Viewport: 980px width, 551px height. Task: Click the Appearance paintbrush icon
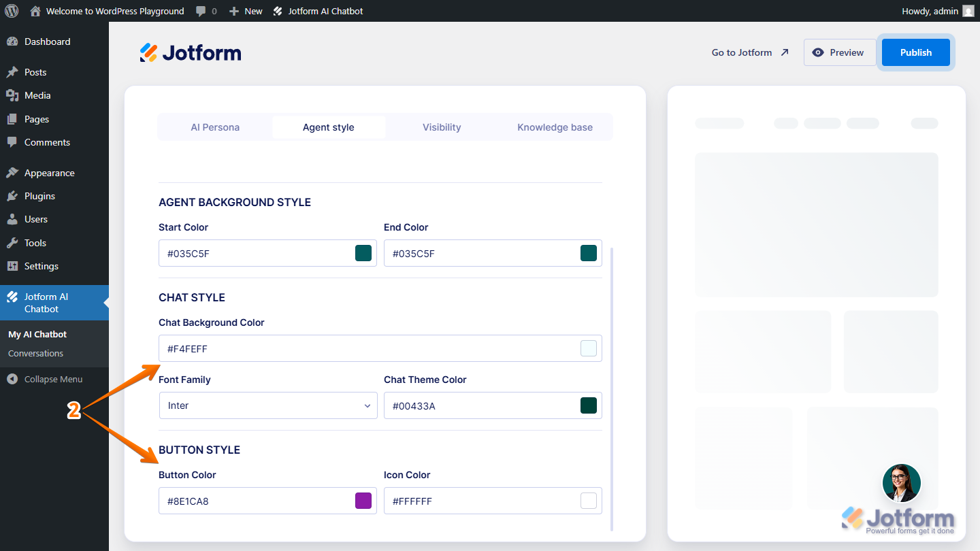12,173
